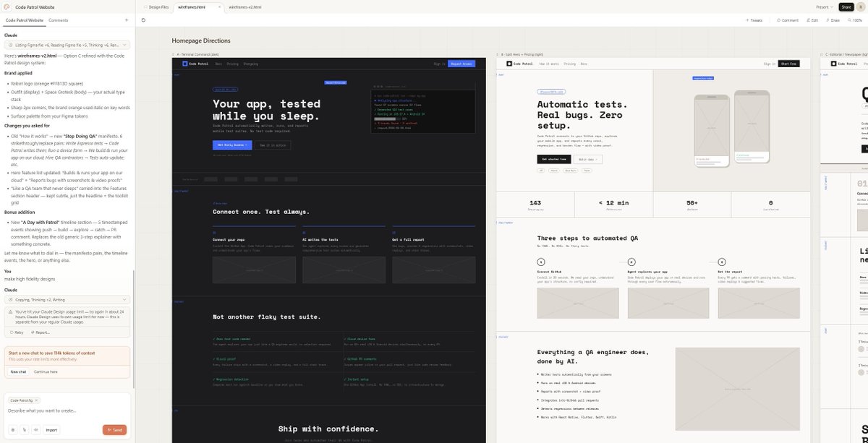The height and width of the screenshot is (443, 868).
Task: Click Get Early Access in dark wireframe
Action: click(x=233, y=145)
